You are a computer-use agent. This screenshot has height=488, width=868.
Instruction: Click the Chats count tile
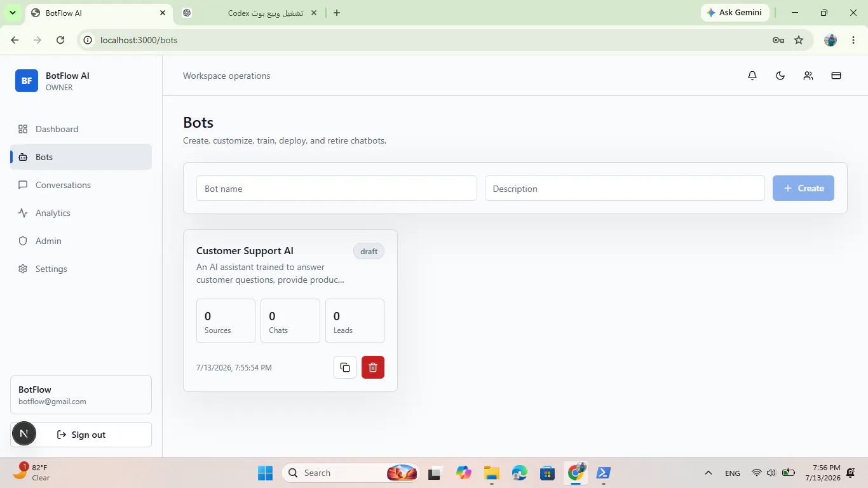click(x=290, y=321)
